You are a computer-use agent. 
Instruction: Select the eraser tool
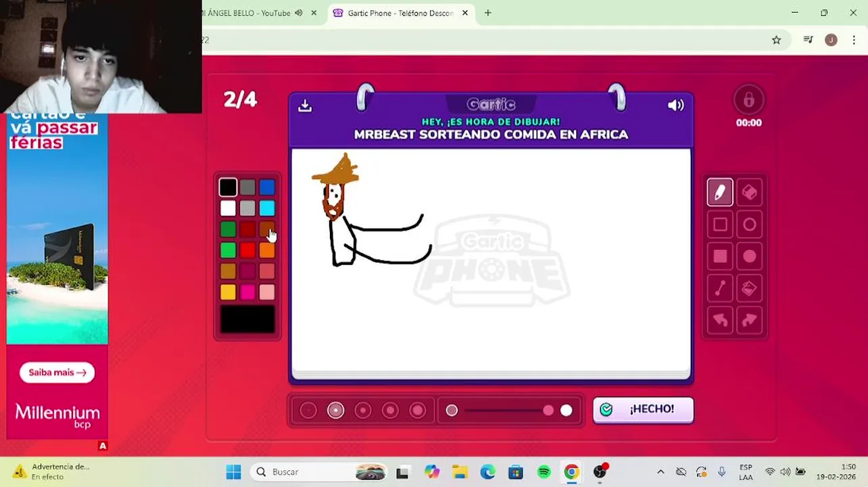pyautogui.click(x=749, y=193)
